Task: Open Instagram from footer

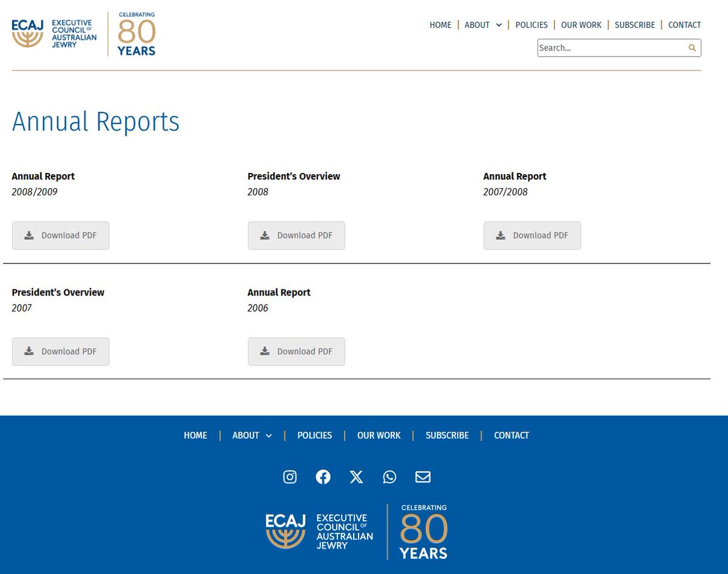Action: click(290, 477)
